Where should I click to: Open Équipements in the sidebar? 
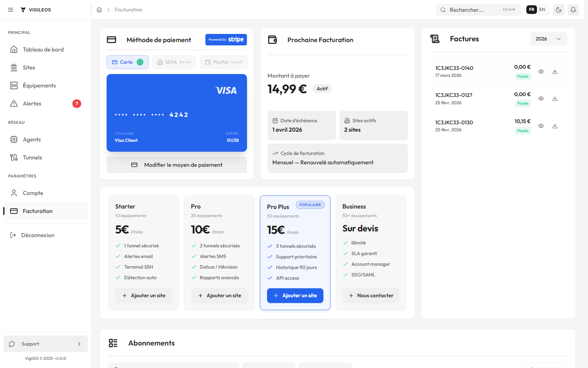45,85
